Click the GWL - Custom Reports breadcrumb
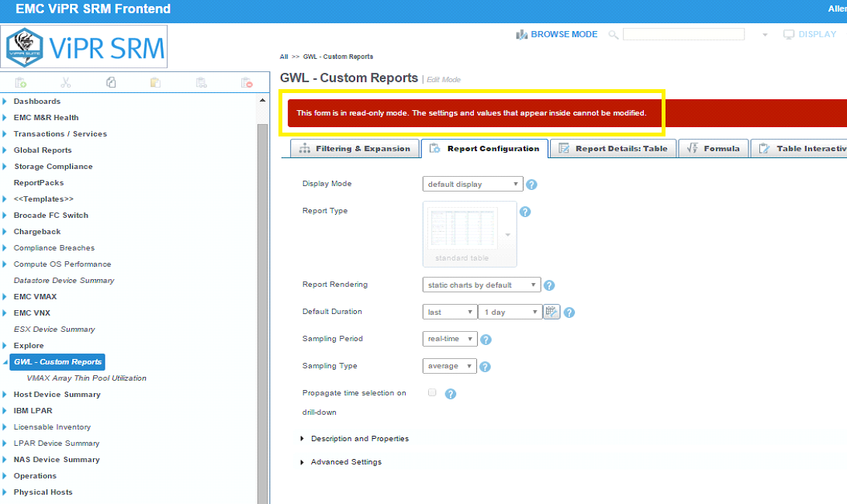The width and height of the screenshot is (847, 504). tap(338, 57)
